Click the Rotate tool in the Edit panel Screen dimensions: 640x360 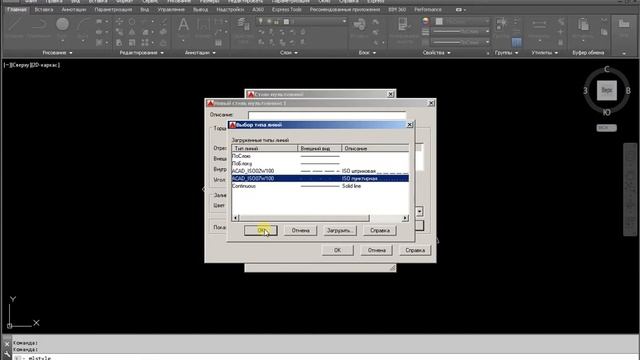132,21
